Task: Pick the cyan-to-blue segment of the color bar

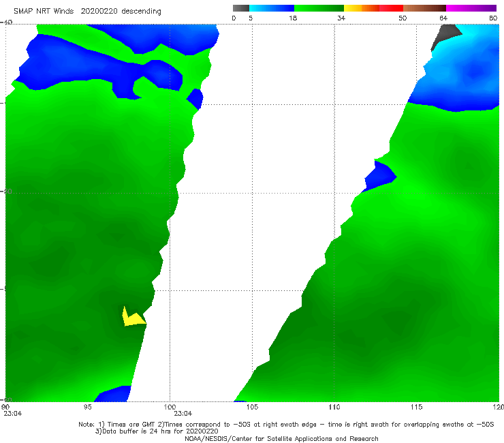Action: [x=272, y=8]
